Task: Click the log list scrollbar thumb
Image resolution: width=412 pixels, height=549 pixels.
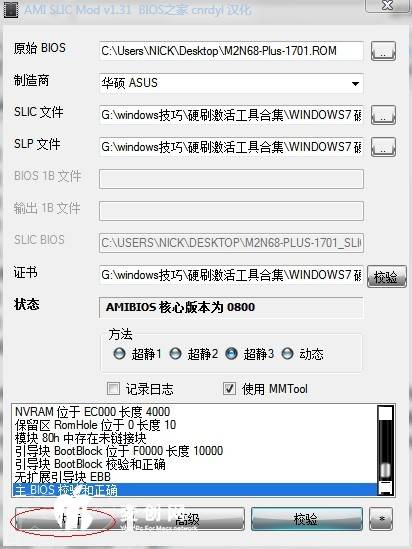Action: pos(385,470)
